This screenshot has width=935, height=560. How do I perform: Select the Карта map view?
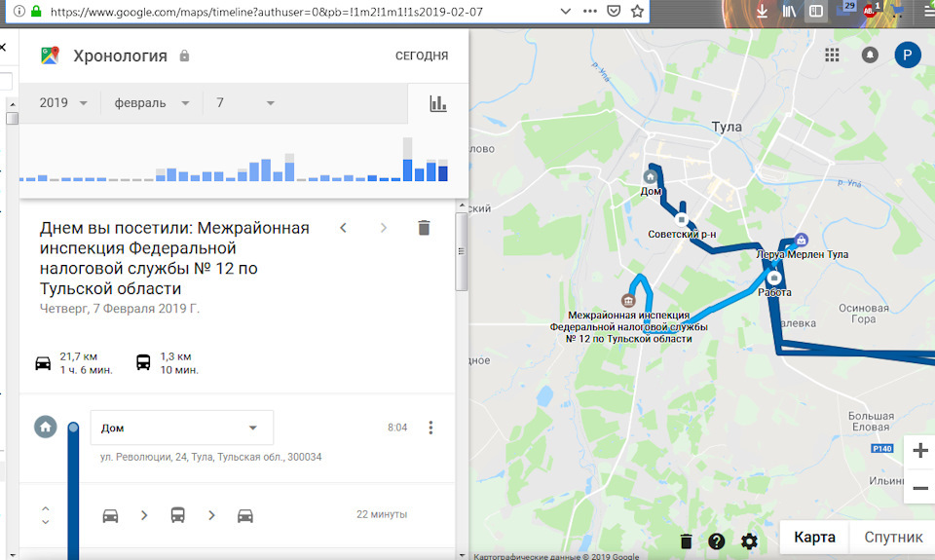click(814, 538)
